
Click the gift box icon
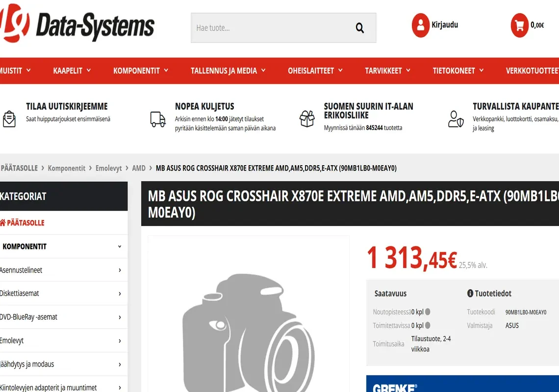[x=307, y=119]
